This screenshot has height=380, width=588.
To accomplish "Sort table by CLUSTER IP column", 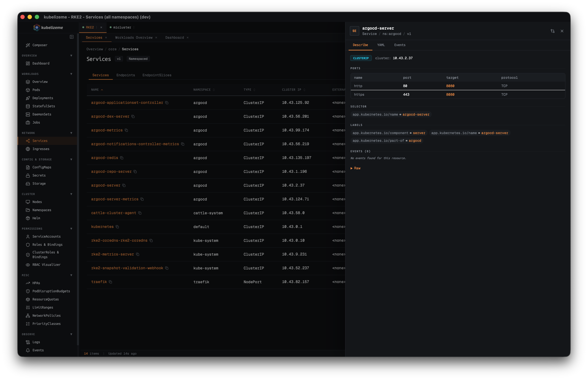I will point(294,90).
